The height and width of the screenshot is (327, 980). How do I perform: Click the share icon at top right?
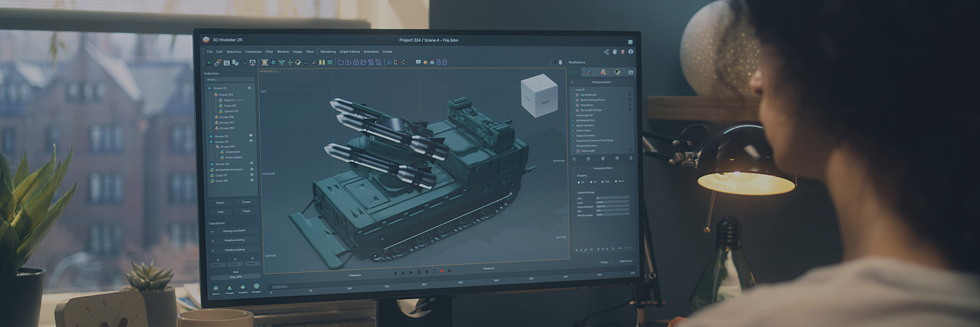click(606, 52)
